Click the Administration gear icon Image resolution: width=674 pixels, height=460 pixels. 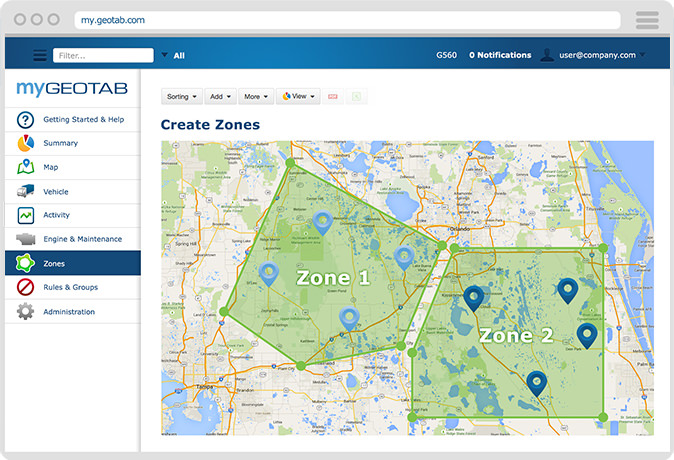click(25, 311)
